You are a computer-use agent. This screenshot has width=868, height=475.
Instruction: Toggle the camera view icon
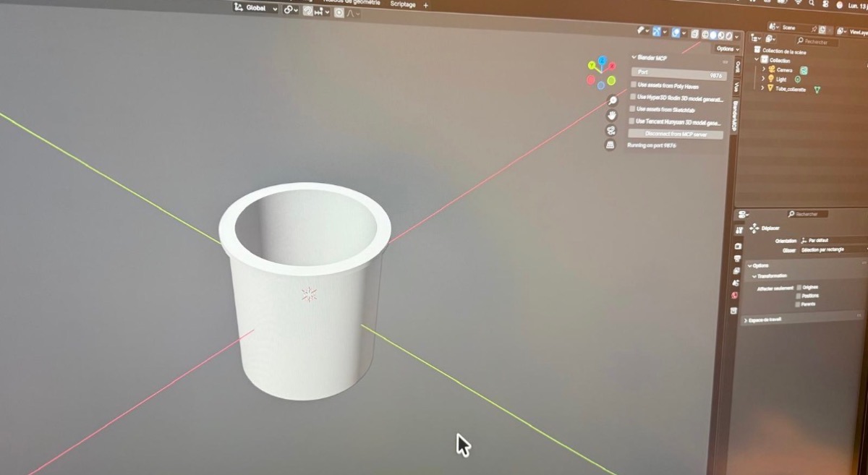[610, 130]
